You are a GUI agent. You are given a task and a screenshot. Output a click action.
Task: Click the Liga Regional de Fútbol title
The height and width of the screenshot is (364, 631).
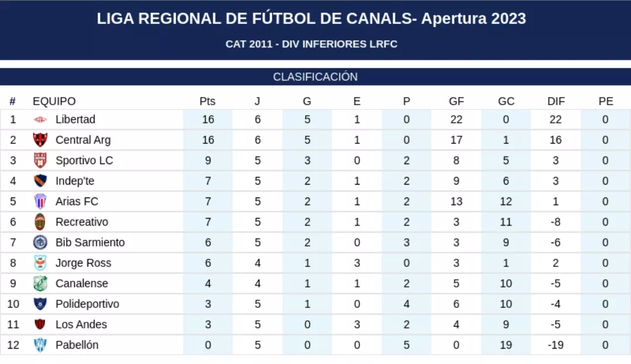(311, 19)
